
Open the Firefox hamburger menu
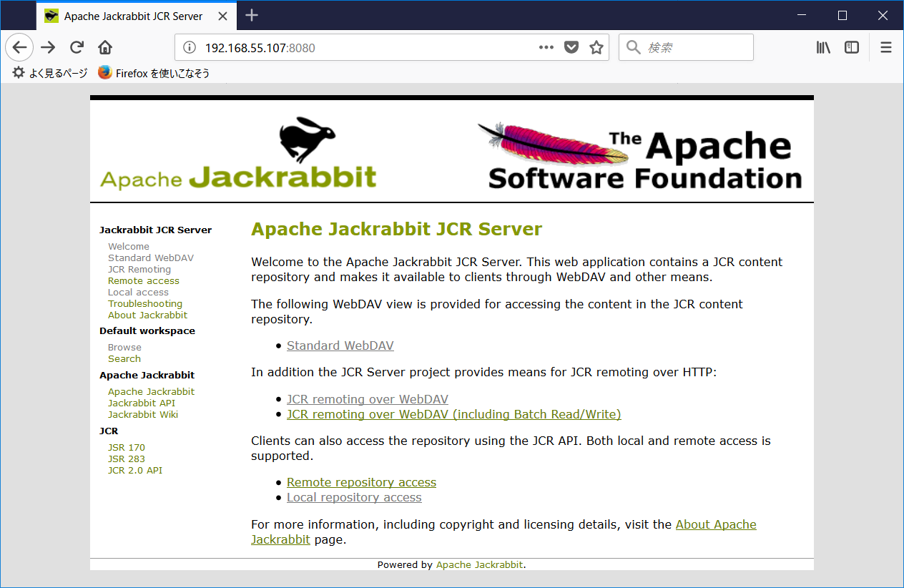click(x=885, y=47)
